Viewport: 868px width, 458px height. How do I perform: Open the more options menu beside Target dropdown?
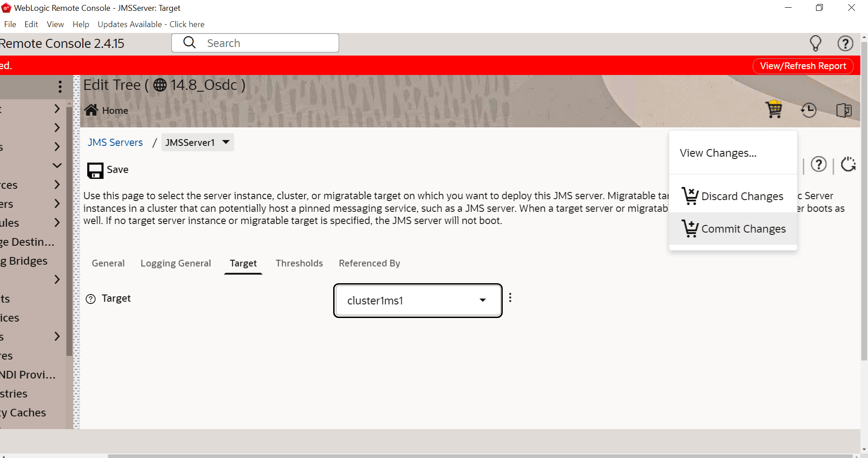tap(510, 298)
